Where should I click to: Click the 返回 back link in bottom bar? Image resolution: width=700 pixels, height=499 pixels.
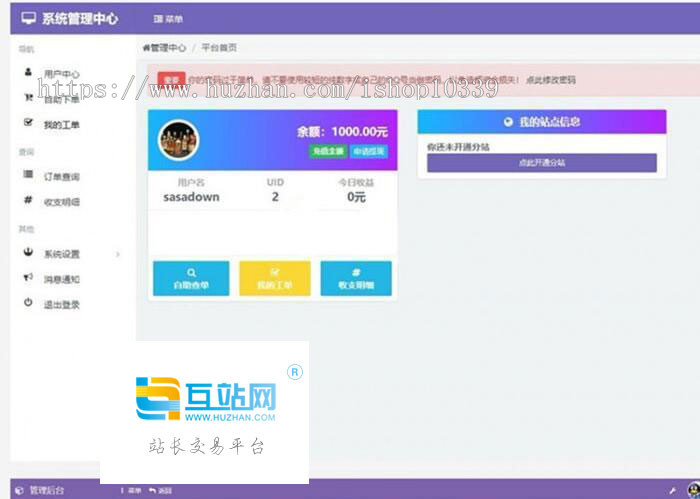[161, 491]
